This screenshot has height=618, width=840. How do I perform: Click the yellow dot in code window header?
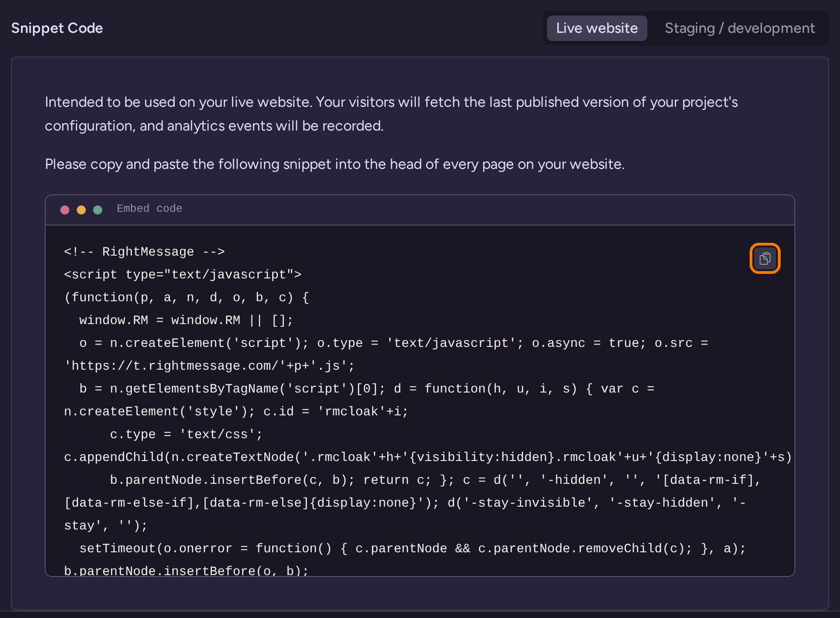[81, 209]
